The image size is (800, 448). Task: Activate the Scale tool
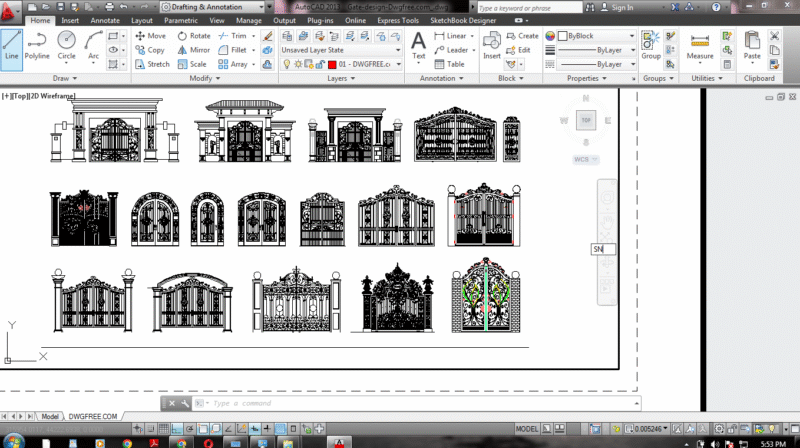pos(192,64)
